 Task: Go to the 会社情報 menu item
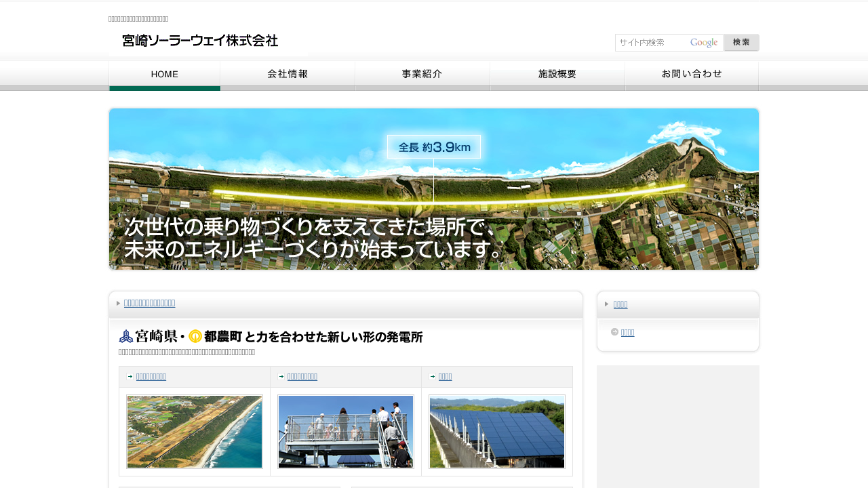[x=288, y=75]
